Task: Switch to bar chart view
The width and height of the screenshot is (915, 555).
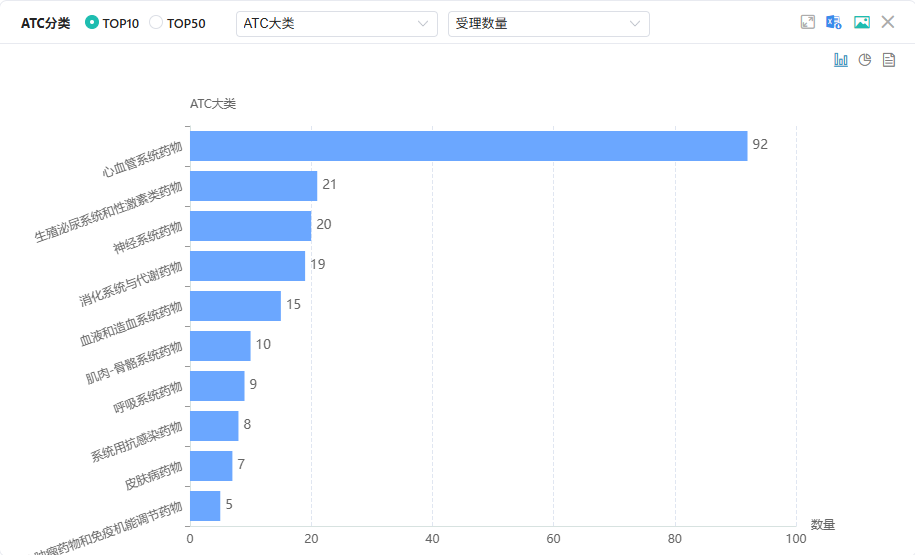Action: click(841, 60)
